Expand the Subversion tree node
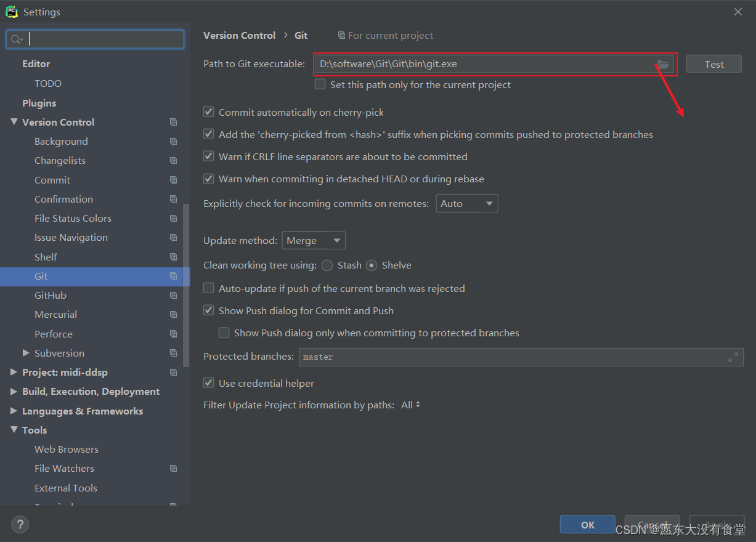The width and height of the screenshot is (756, 542). (x=26, y=353)
